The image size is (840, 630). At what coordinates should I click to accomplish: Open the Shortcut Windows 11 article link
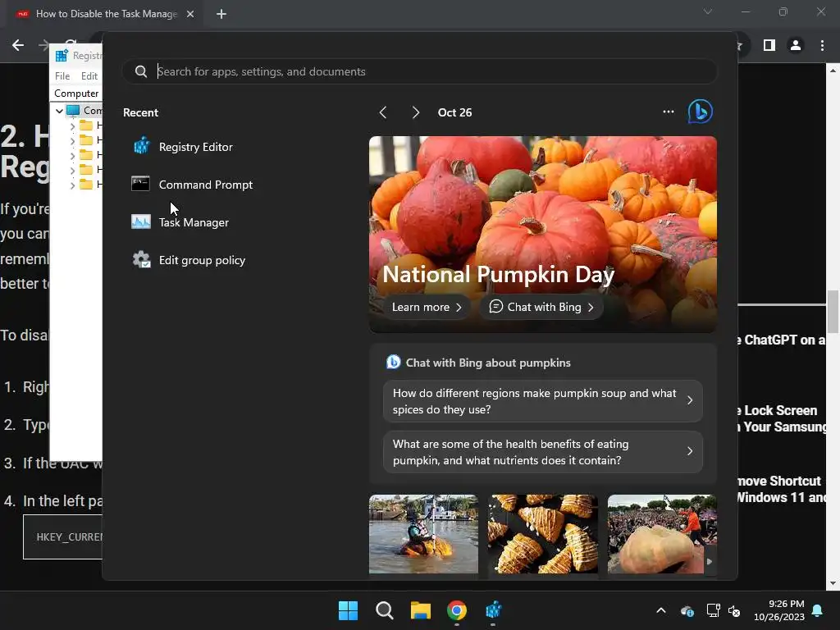[782, 489]
